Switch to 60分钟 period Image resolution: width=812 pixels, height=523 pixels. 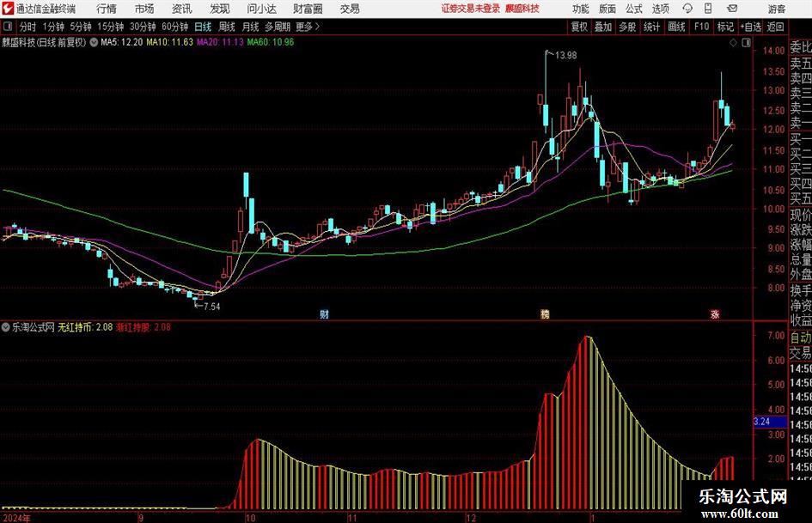pyautogui.click(x=174, y=27)
